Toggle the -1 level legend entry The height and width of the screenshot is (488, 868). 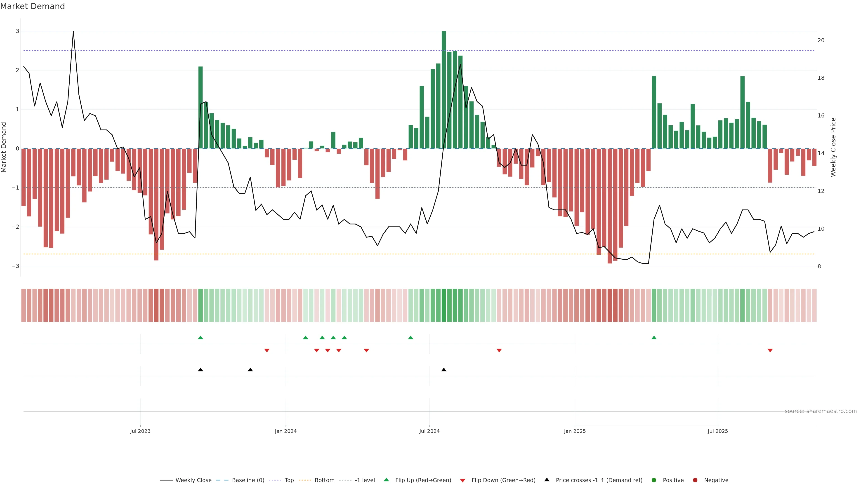(357, 480)
